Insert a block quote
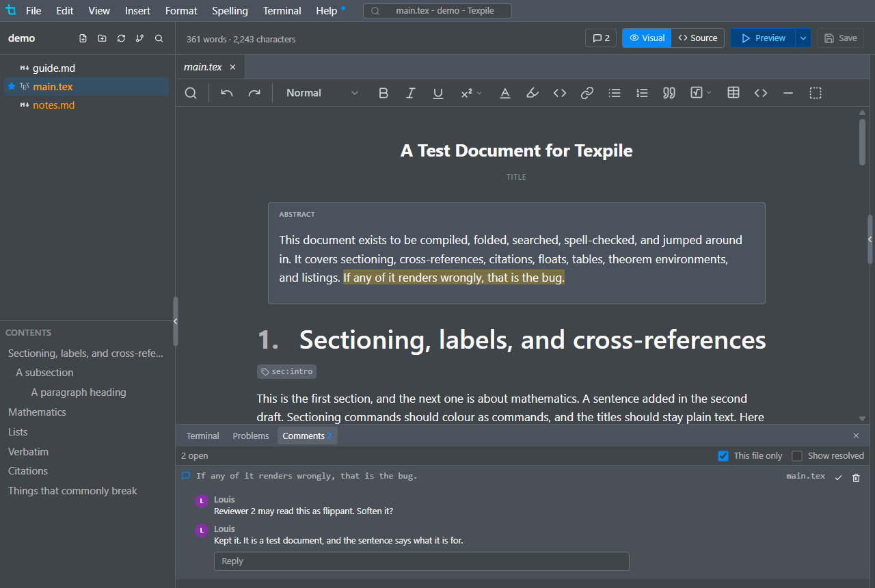 (669, 93)
